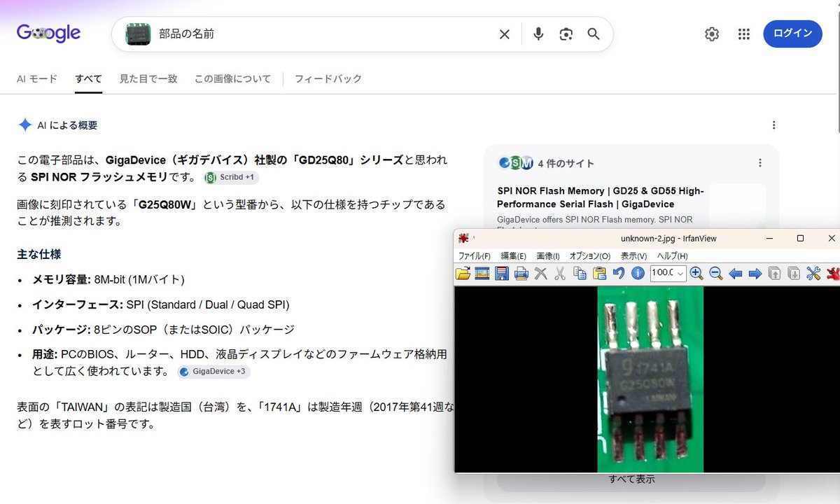Open file icon in IrfanView toolbar

(463, 273)
